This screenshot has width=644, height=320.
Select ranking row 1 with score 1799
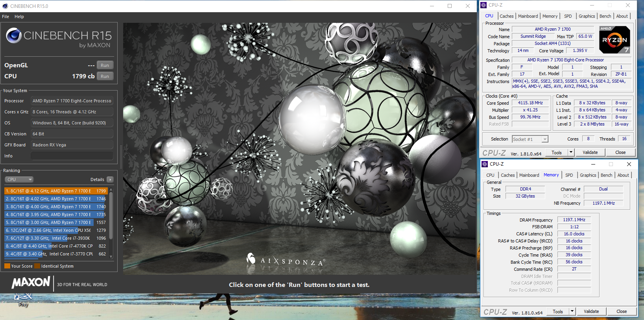(x=56, y=191)
